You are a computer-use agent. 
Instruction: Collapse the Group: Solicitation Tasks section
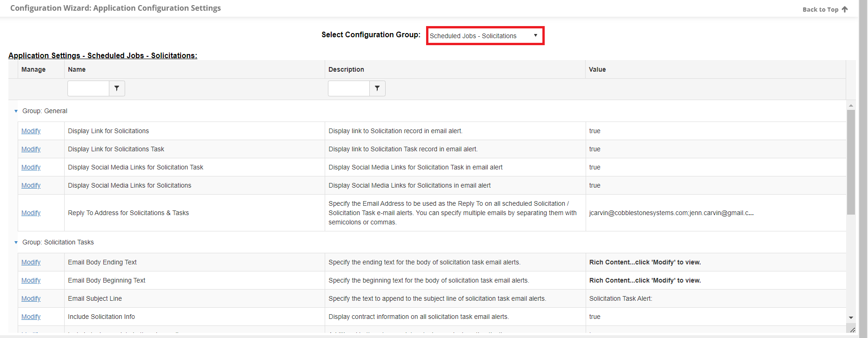coord(16,243)
